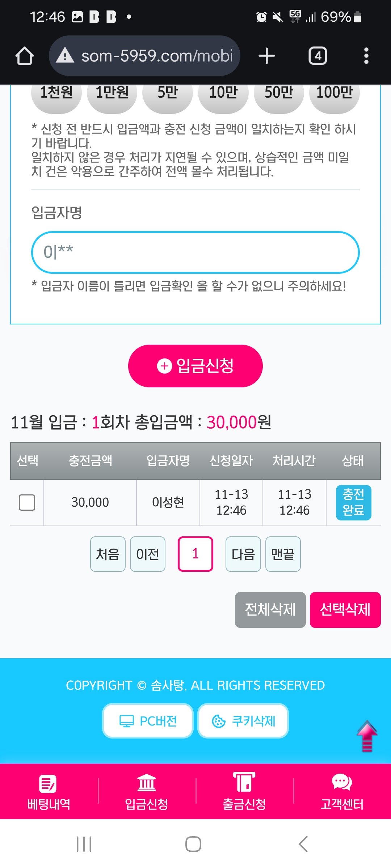Tap the scroll-to-top pink arrow
This screenshot has height=868, width=391.
tap(367, 736)
